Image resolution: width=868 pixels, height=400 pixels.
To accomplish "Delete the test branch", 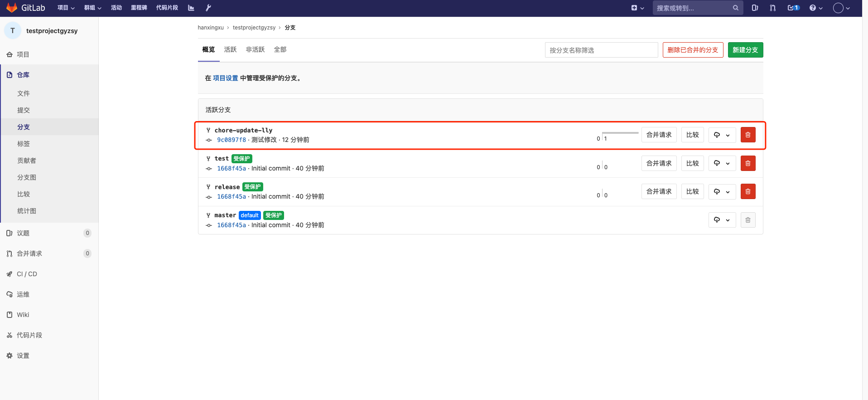I will (748, 163).
